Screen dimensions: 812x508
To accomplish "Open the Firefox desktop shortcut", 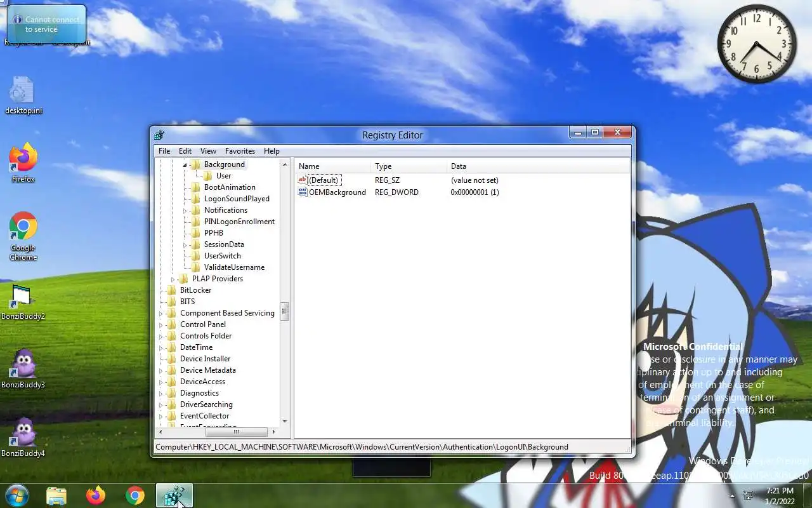I will click(x=23, y=164).
